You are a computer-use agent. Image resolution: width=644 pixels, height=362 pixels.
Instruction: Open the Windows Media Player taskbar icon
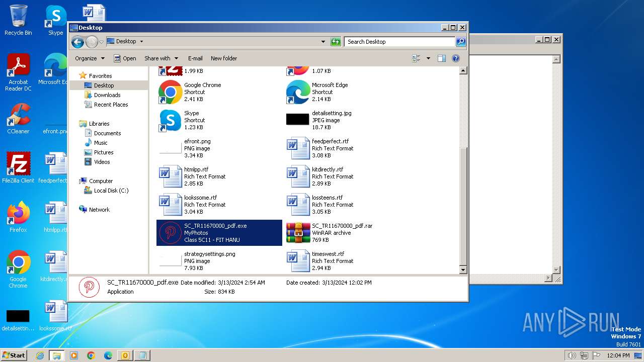tap(74, 355)
